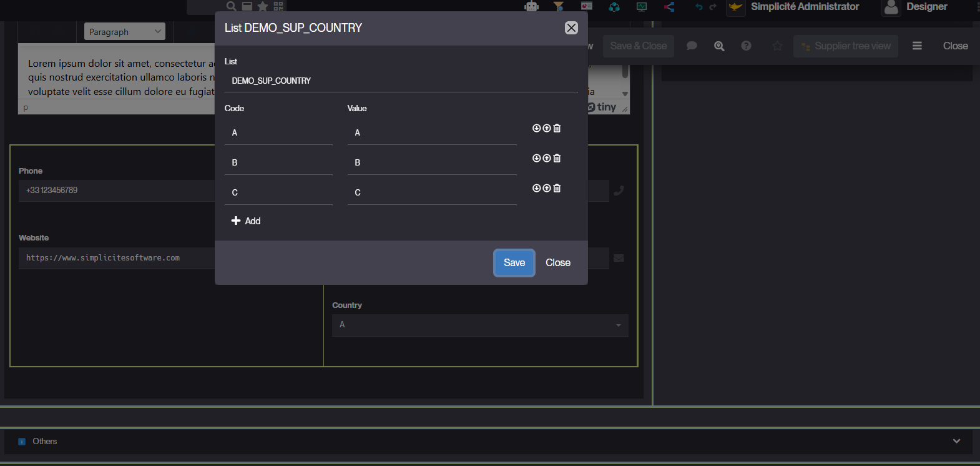Edit Code field containing B

click(x=278, y=162)
